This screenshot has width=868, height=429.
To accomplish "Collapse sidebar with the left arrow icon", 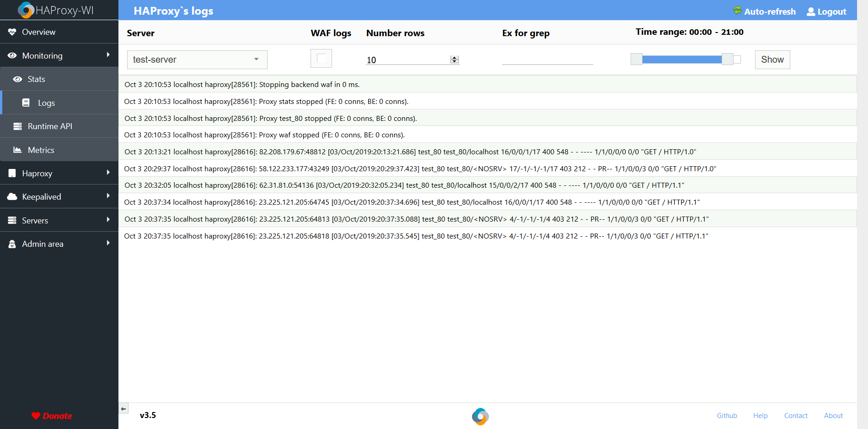I will coord(123,408).
